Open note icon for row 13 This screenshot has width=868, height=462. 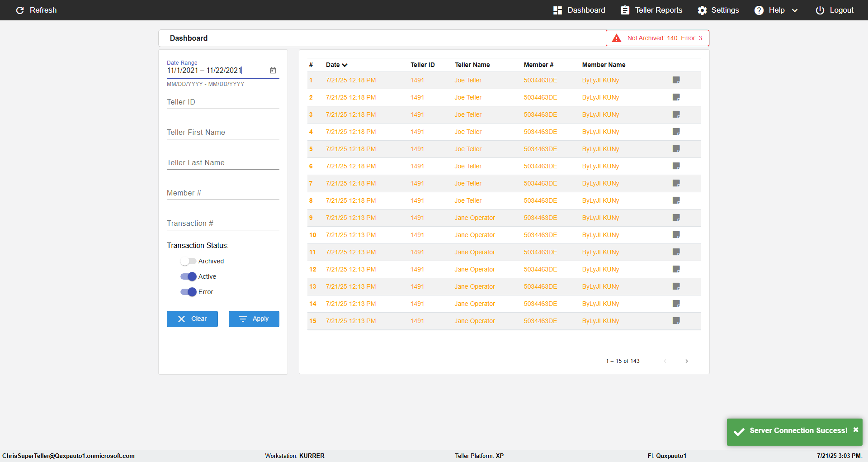(x=676, y=286)
